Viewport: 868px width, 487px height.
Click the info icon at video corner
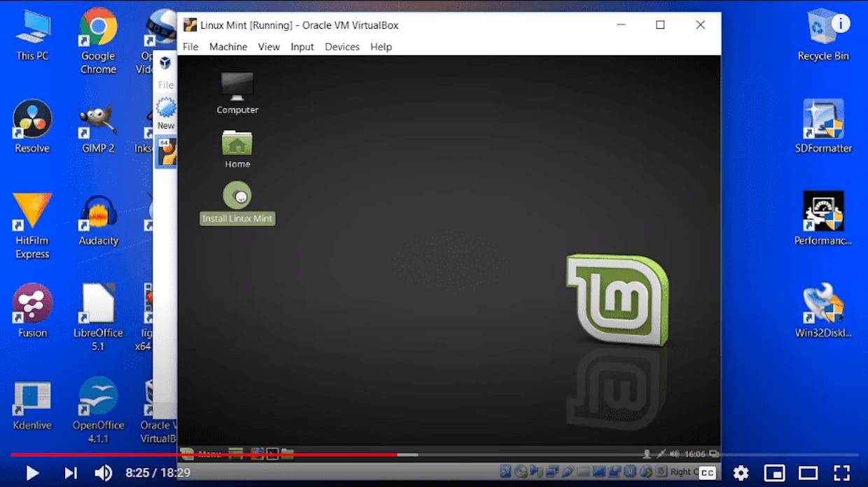pyautogui.click(x=841, y=24)
